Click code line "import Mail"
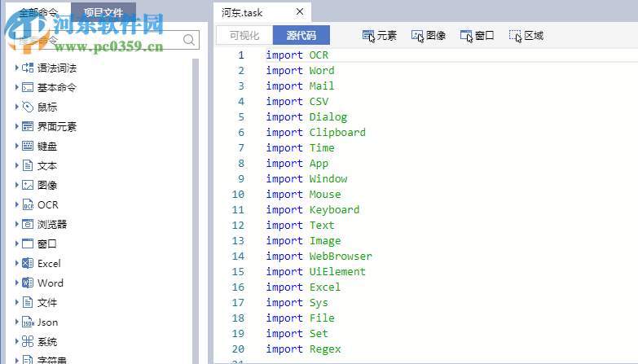 coord(301,86)
